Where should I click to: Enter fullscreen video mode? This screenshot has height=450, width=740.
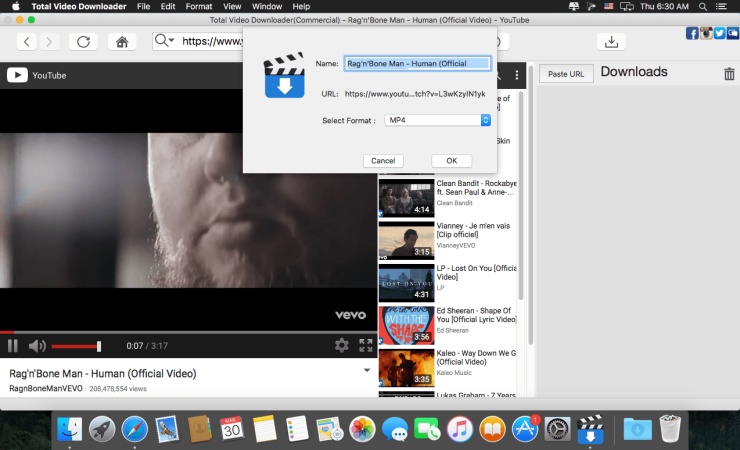click(366, 345)
